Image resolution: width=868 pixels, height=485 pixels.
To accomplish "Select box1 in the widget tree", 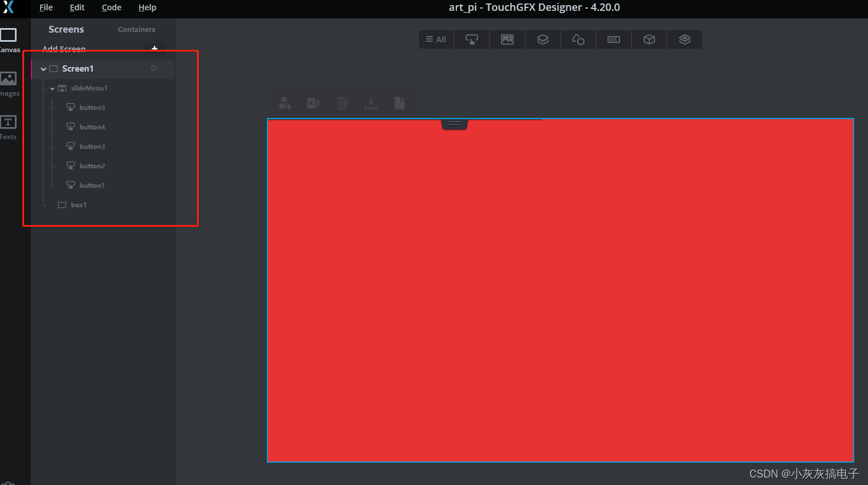I will point(78,204).
